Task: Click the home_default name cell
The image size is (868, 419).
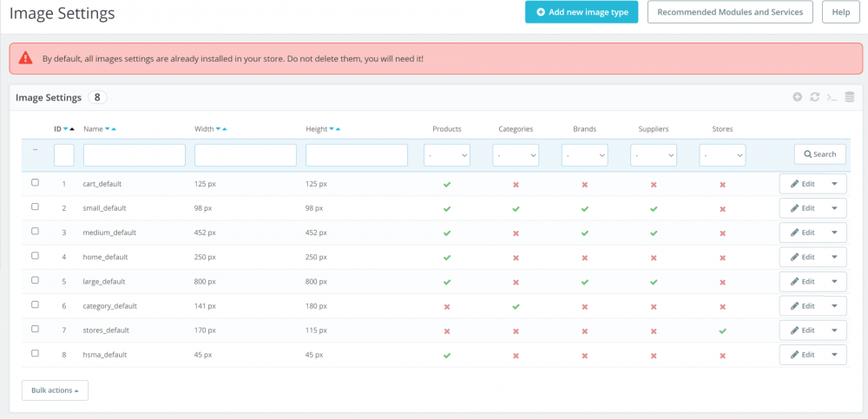Action: click(x=105, y=258)
